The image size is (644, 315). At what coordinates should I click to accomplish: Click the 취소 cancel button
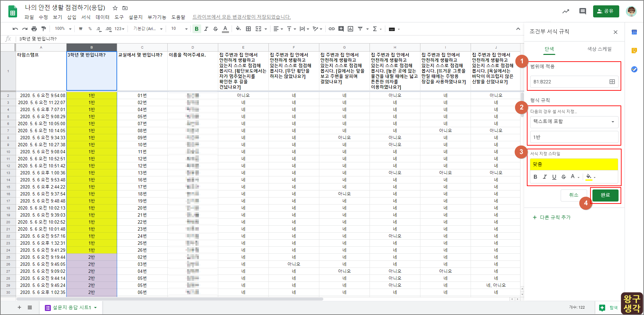(573, 195)
